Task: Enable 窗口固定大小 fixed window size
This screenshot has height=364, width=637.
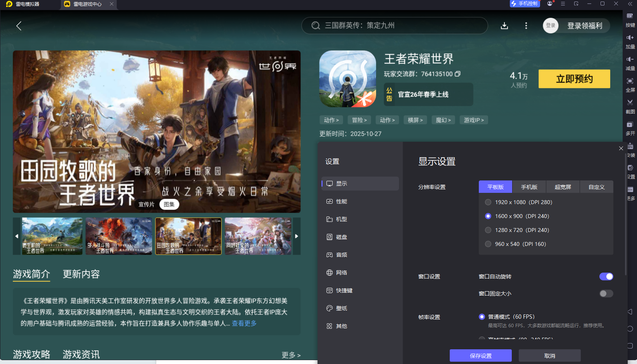Action: pyautogui.click(x=606, y=294)
